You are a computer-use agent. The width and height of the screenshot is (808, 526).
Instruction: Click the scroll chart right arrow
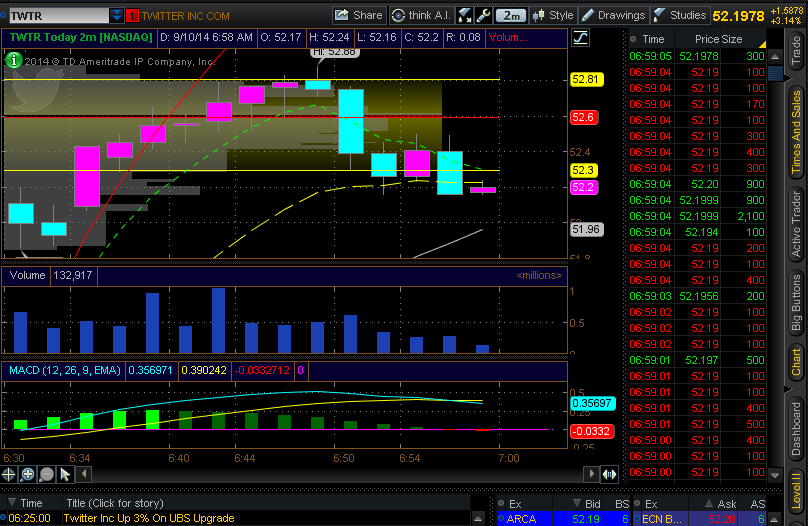pyautogui.click(x=591, y=474)
